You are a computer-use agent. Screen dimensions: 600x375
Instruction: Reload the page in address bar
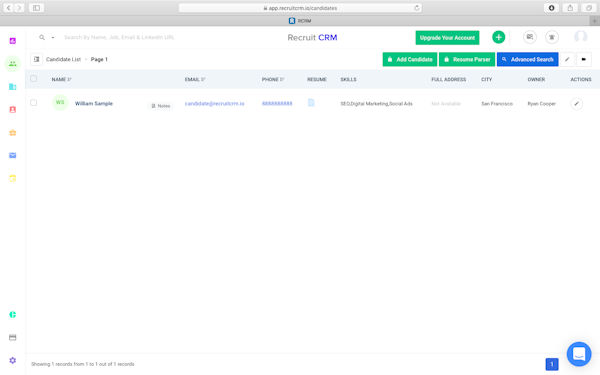[417, 8]
